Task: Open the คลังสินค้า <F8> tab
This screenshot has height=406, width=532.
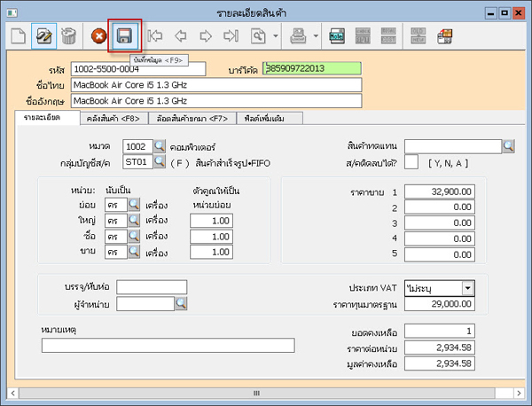Action: [114, 119]
